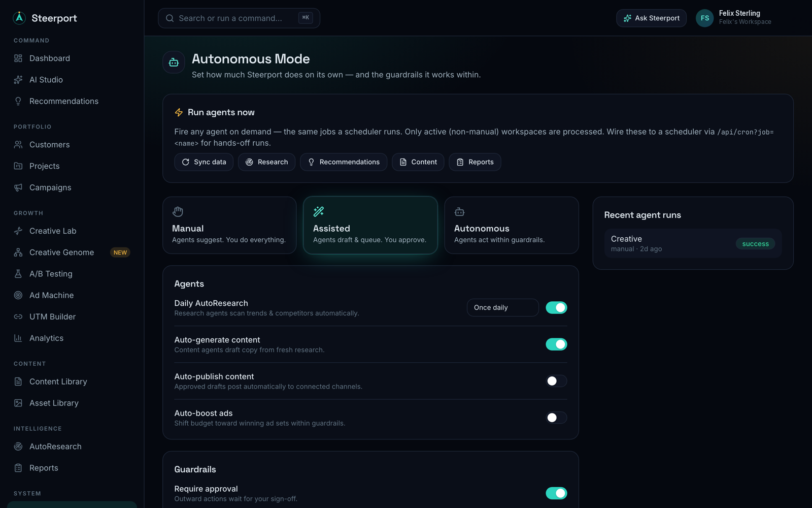Click the Manual mode hand icon
The width and height of the screenshot is (812, 508).
tap(178, 211)
